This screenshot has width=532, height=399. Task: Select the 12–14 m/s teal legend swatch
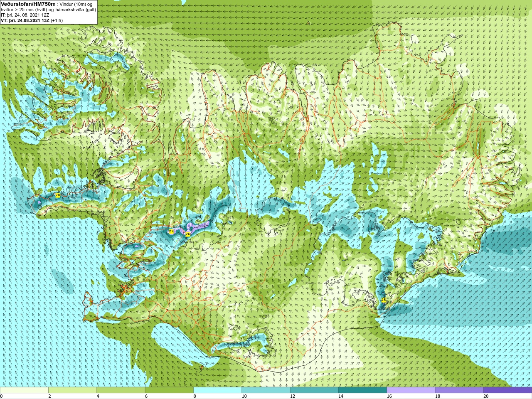coord(314,390)
